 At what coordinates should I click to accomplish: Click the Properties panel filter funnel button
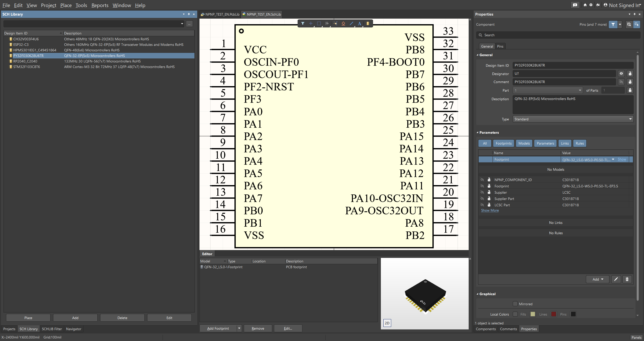[x=613, y=24]
